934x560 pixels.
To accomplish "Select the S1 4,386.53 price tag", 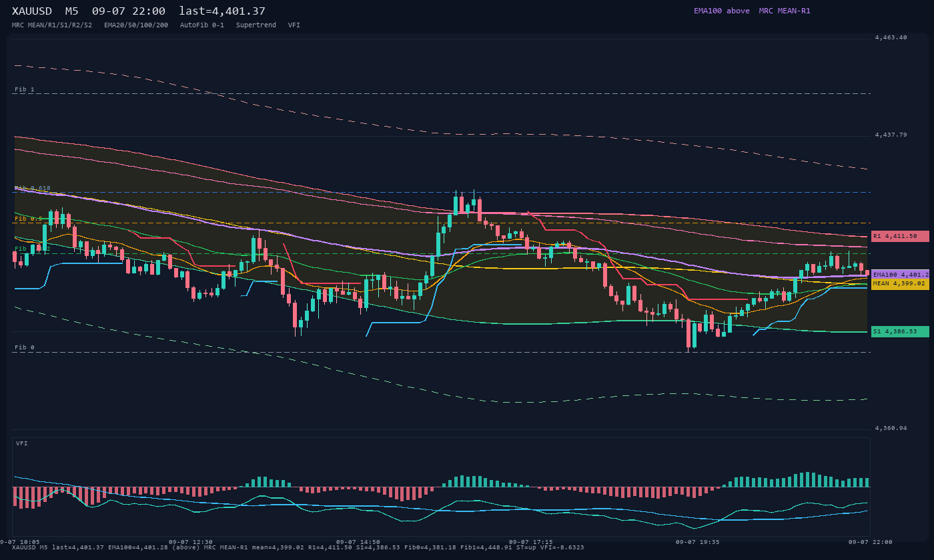I will 900,331.
